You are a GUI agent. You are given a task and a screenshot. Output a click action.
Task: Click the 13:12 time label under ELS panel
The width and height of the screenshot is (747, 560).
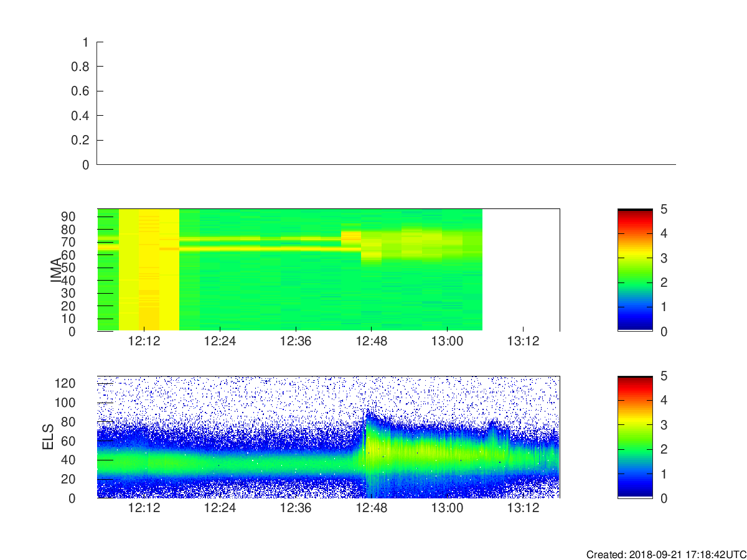pyautogui.click(x=524, y=508)
